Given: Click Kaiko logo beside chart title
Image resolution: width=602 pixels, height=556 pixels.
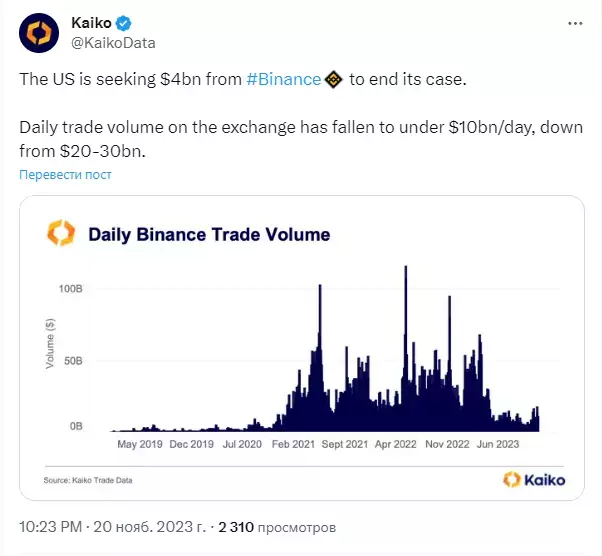Looking at the screenshot, I should pos(61,233).
